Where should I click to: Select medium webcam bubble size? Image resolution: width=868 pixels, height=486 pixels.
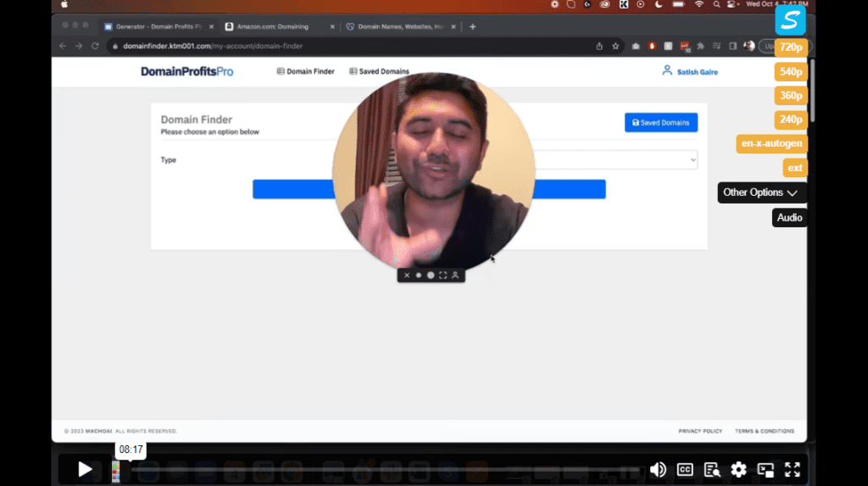[x=431, y=276]
